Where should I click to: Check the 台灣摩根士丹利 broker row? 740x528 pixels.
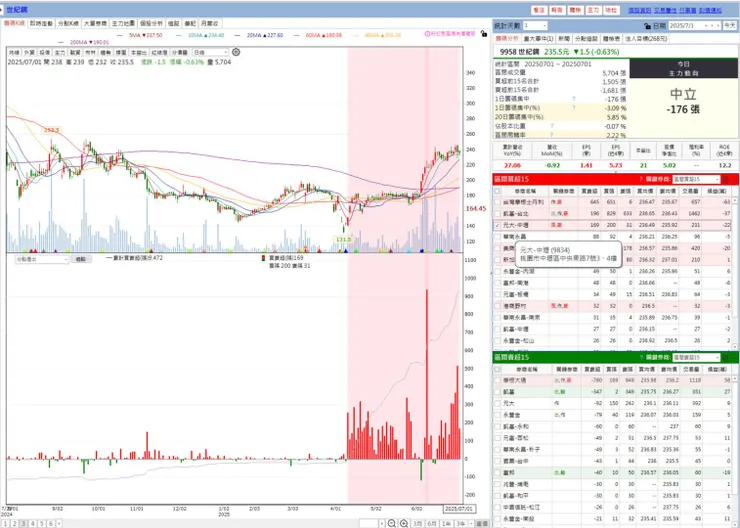pos(497,202)
